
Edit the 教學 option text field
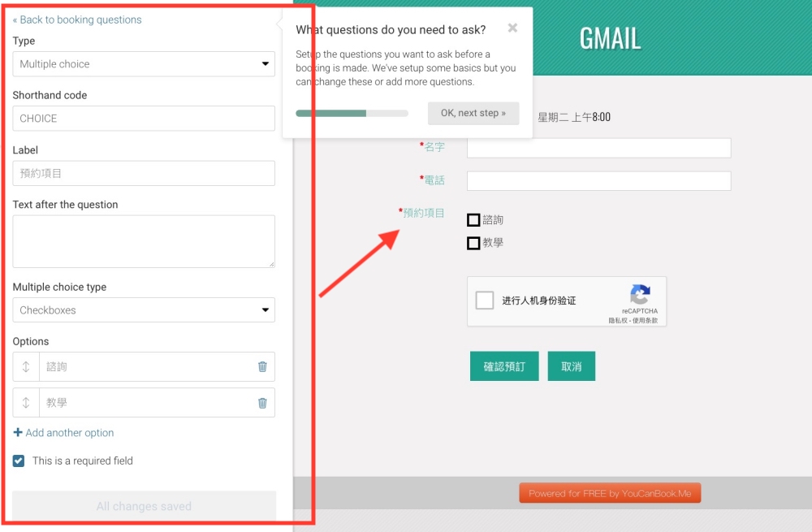click(148, 403)
